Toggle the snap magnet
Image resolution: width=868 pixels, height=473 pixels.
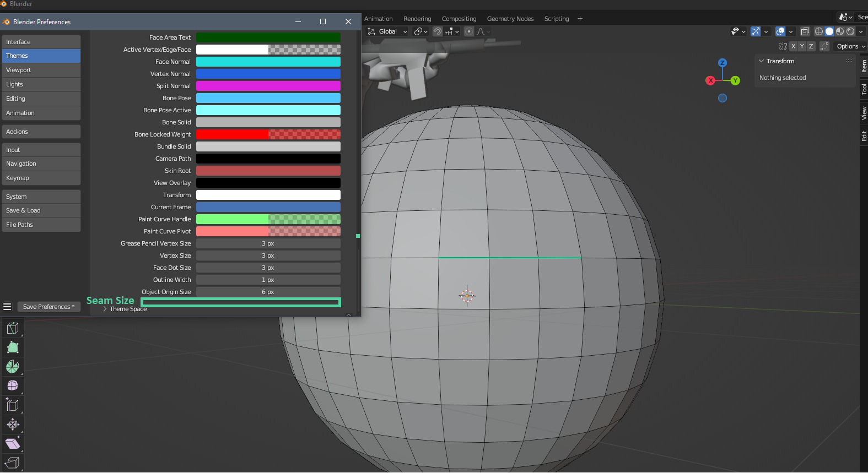[x=438, y=31]
